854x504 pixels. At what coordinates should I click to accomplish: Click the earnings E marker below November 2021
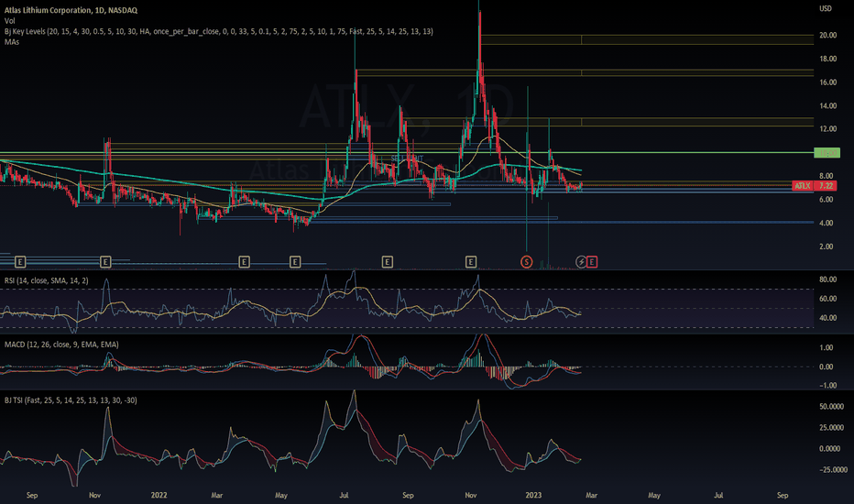click(105, 262)
